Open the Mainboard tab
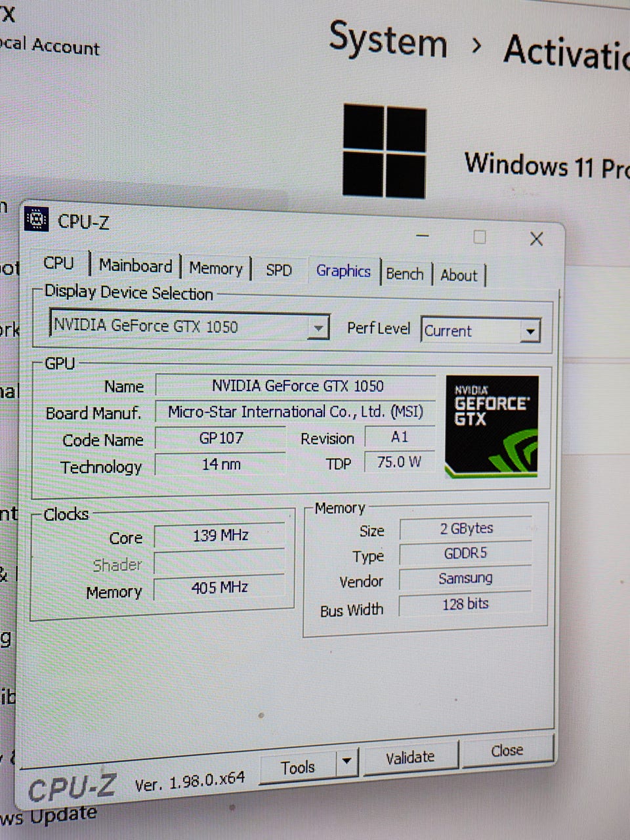 (x=135, y=266)
